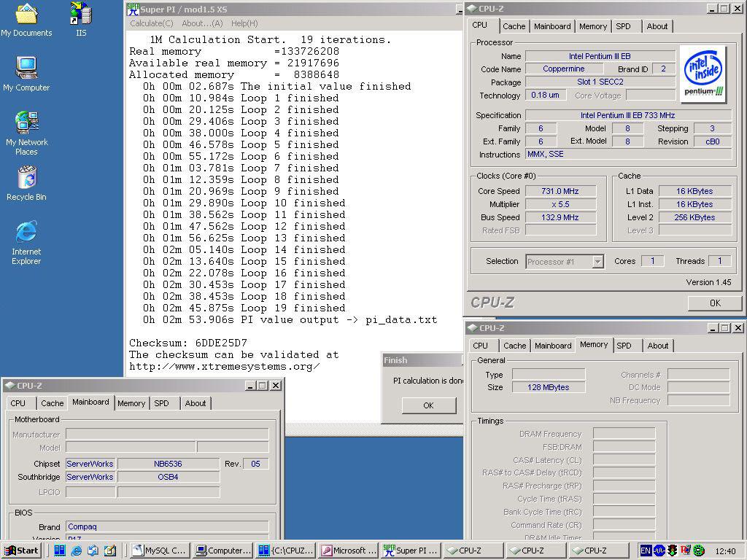
Task: Open Memory tab in mainboard CPU-Z window
Action: (x=131, y=403)
